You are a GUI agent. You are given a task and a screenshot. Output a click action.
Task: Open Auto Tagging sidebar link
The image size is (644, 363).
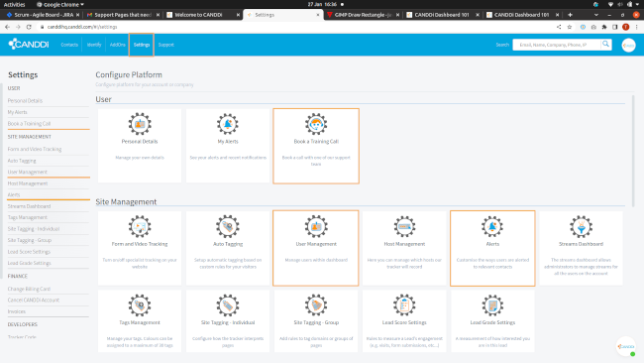tap(22, 161)
